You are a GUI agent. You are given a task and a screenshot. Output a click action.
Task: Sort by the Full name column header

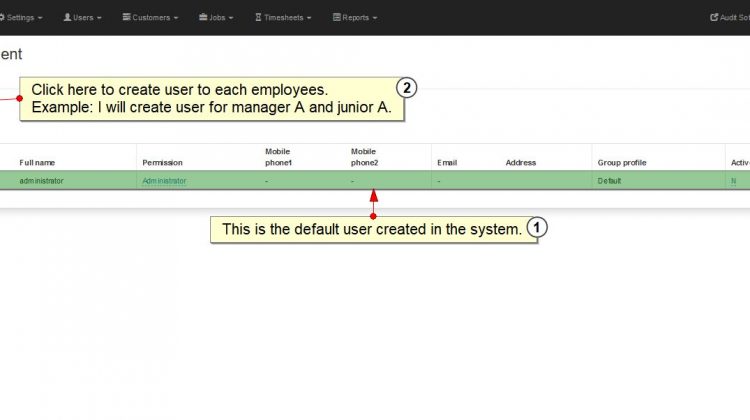(37, 163)
